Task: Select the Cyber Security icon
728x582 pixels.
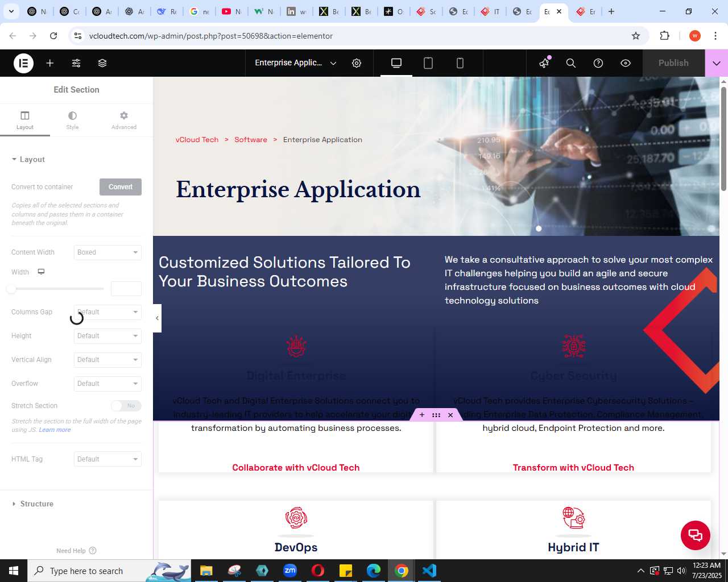Action: [574, 346]
